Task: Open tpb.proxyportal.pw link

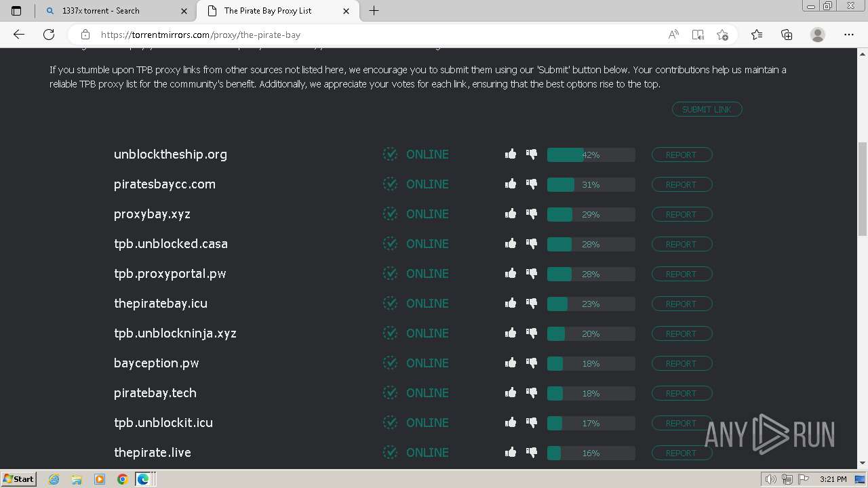Action: pyautogui.click(x=170, y=274)
